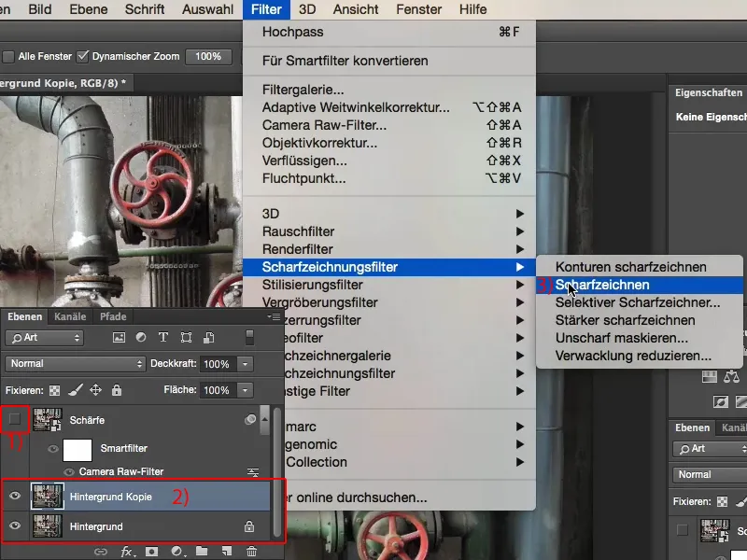
Task: Select the smart object filter icon
Action: pos(208,338)
